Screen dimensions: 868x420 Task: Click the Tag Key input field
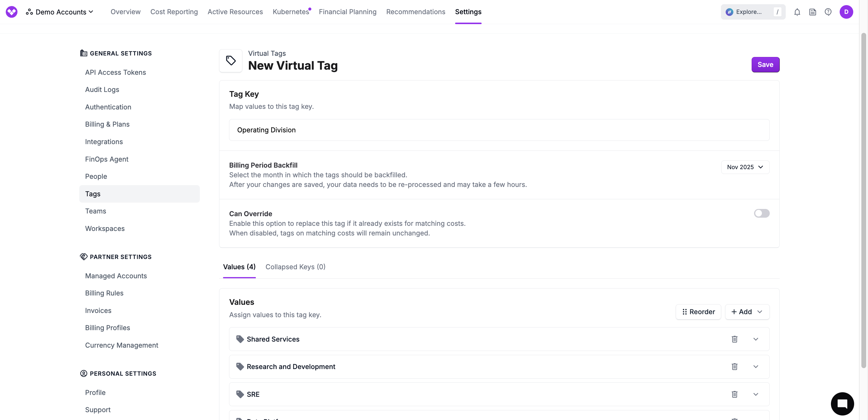(x=499, y=130)
